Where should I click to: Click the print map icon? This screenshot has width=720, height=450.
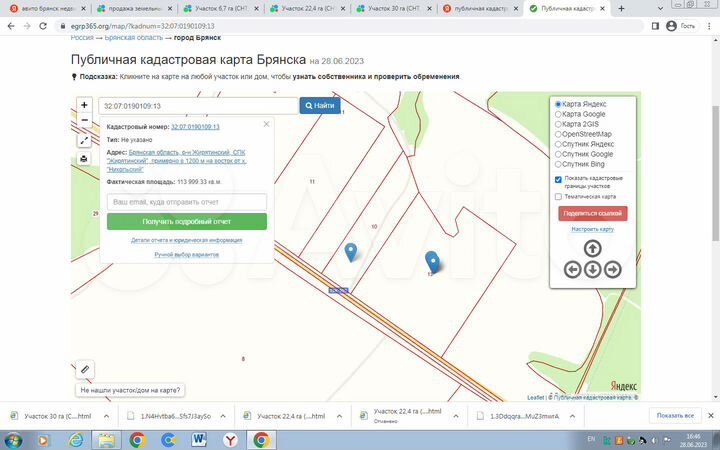pyautogui.click(x=84, y=158)
